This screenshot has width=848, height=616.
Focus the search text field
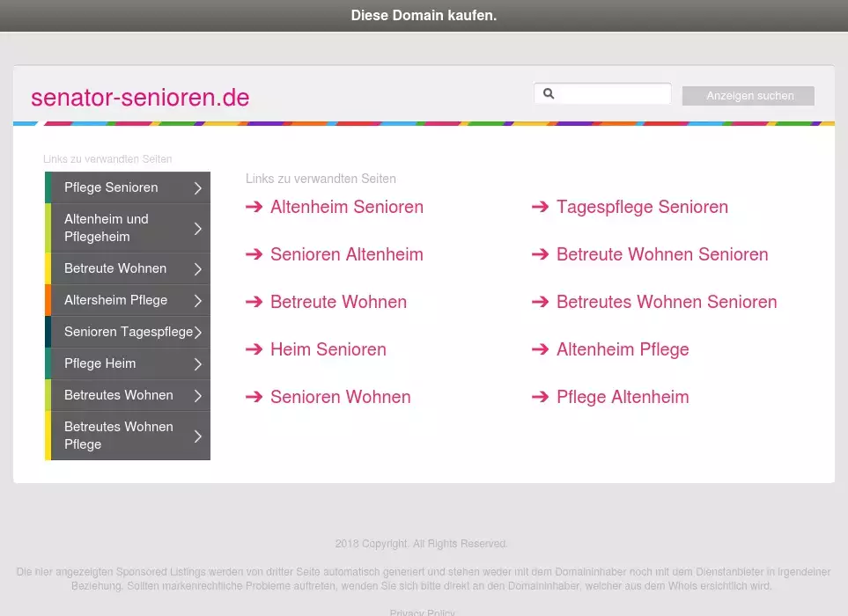click(615, 94)
